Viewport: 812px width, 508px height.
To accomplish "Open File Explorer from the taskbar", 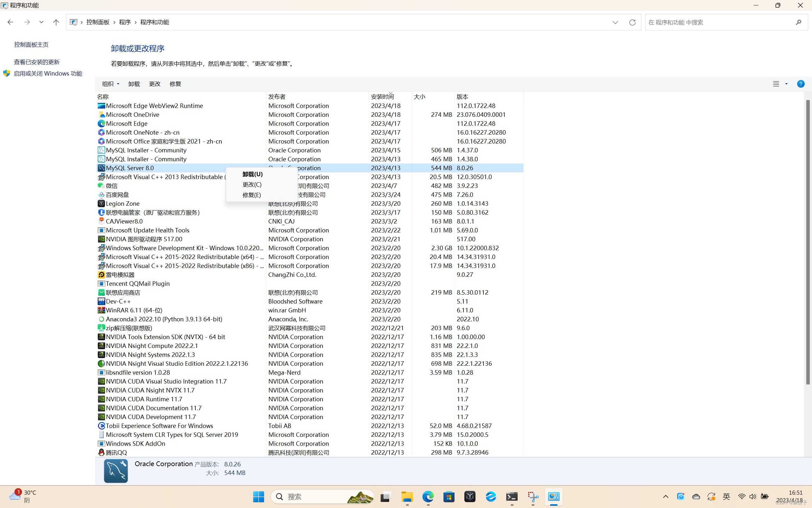I will click(407, 497).
